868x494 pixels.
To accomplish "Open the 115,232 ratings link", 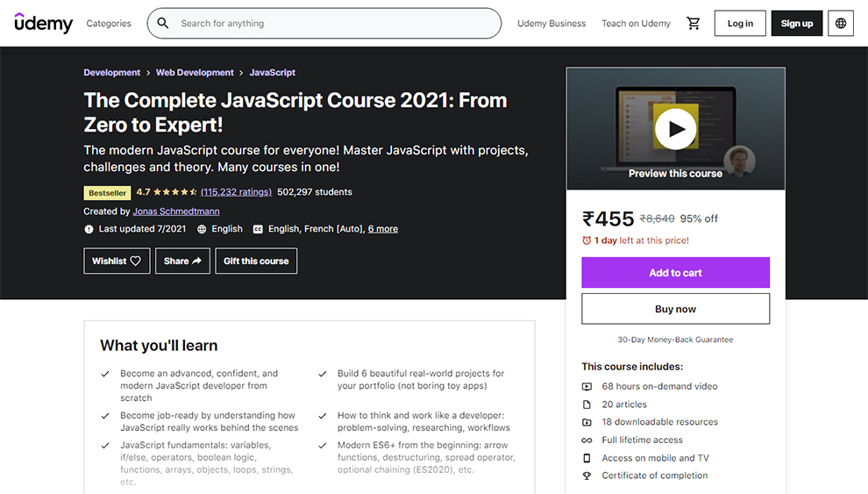I will click(237, 192).
